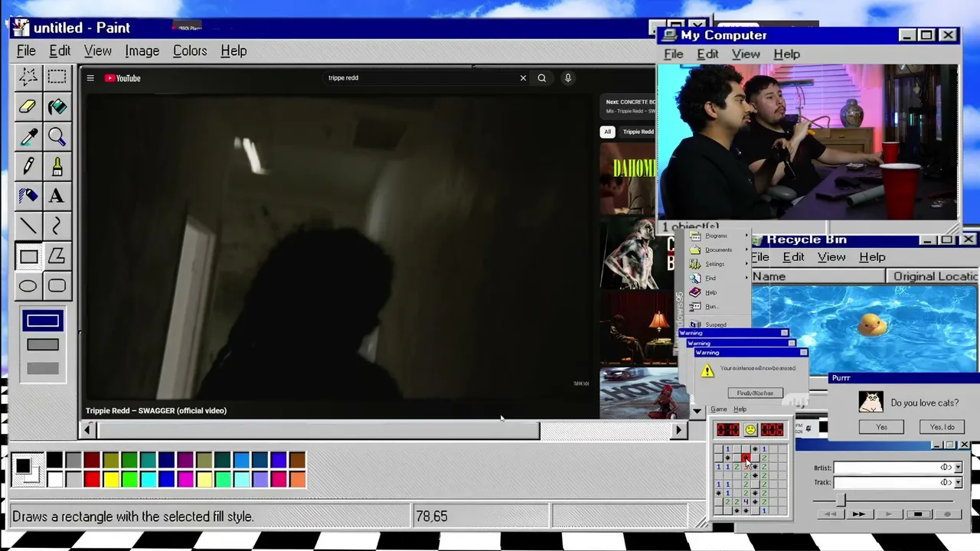Open Paint's Colors menu
The width and height of the screenshot is (980, 551).
click(190, 51)
